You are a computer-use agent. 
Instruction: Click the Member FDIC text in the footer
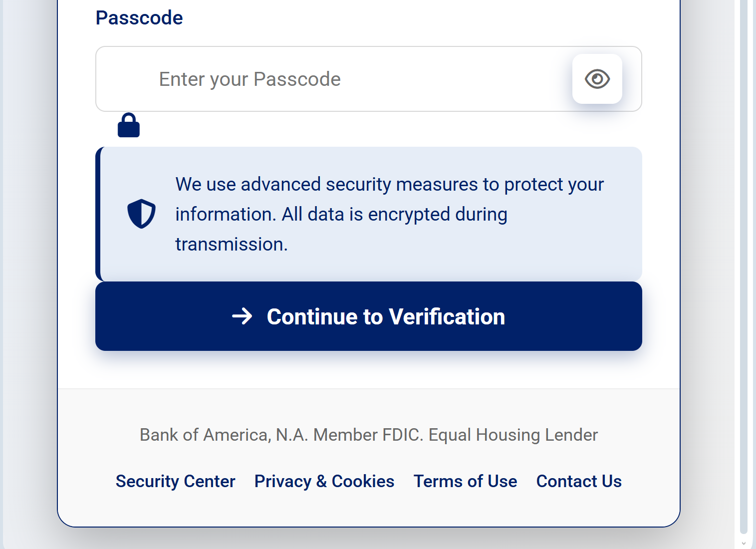click(x=368, y=435)
